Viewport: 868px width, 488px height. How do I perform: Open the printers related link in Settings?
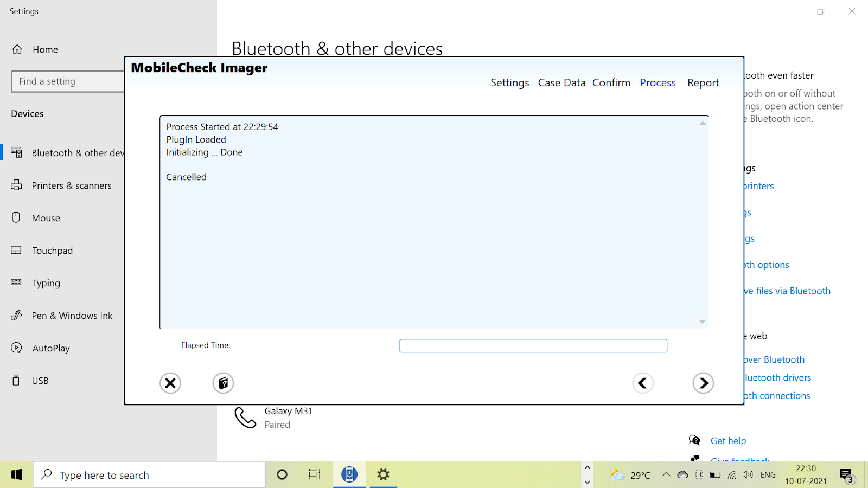758,187
